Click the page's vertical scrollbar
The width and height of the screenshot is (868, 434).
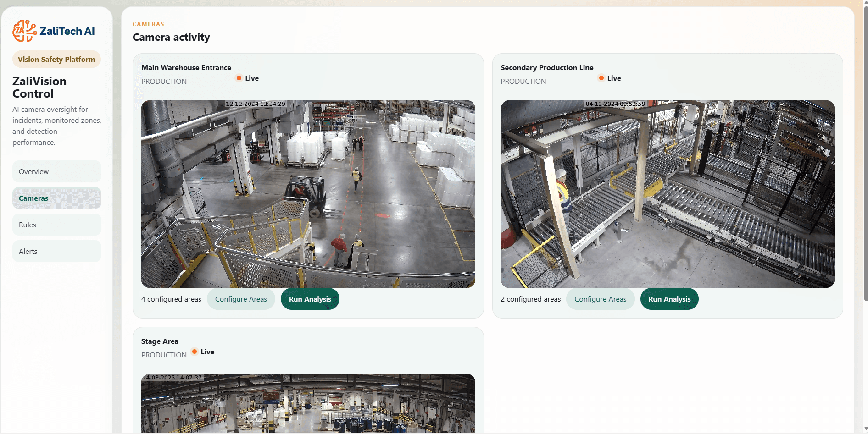[866, 154]
